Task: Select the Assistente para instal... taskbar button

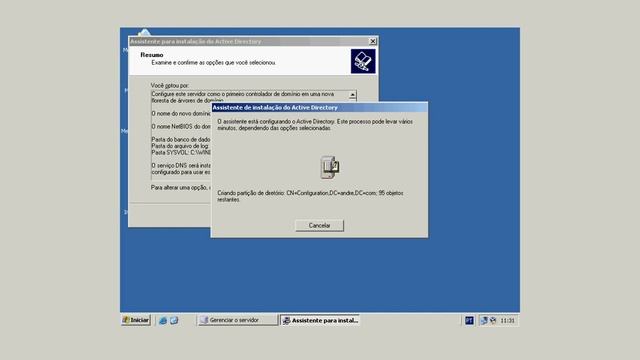Action: pyautogui.click(x=320, y=320)
